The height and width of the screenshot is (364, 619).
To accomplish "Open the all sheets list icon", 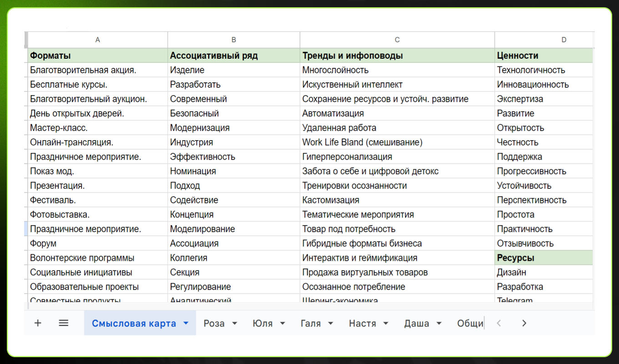I will [x=64, y=323].
